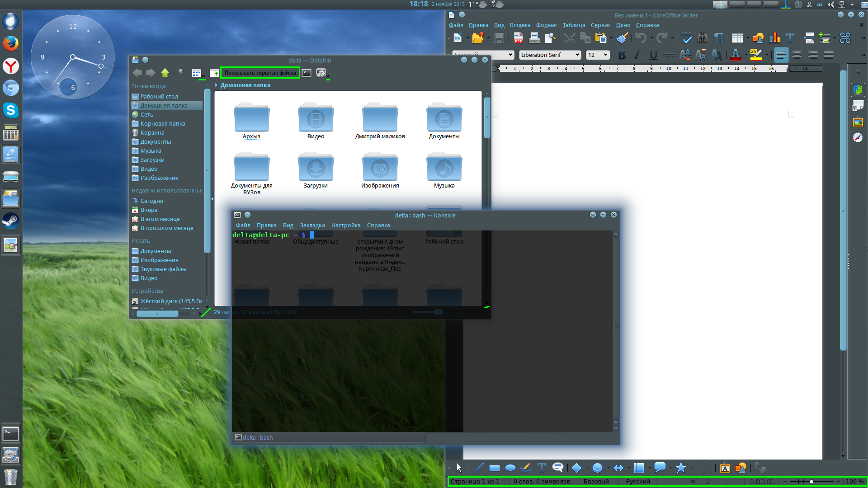Click the Clone Formatting paintbrush icon

point(622,38)
